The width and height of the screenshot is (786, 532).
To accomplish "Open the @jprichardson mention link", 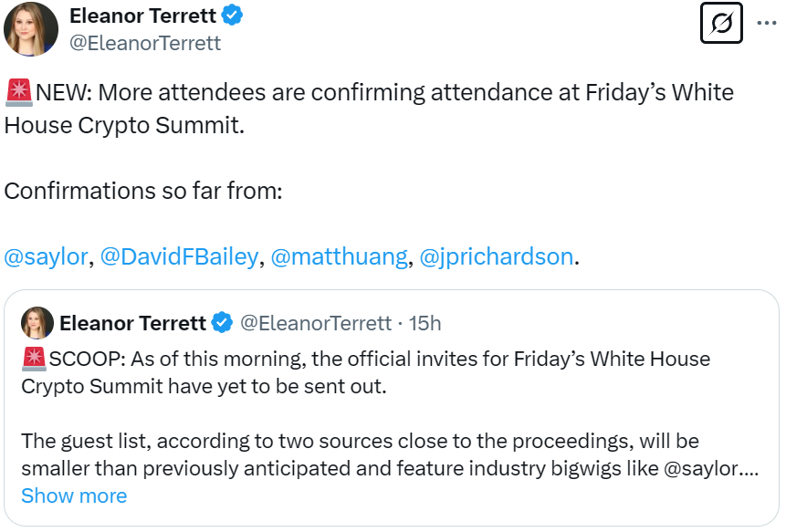I will tap(497, 256).
